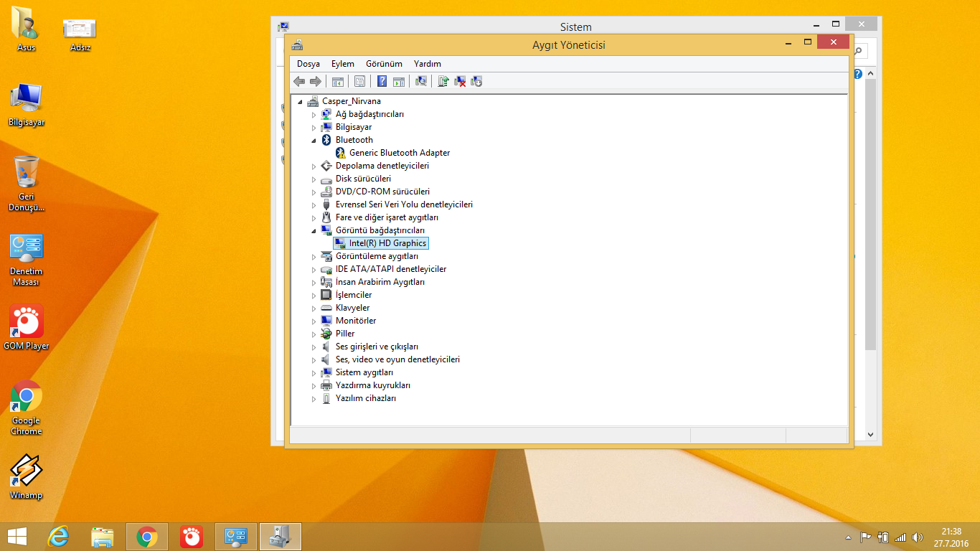The height and width of the screenshot is (551, 980).
Task: Expand the Ağ bağdaştırıcıları node
Action: [x=314, y=115]
